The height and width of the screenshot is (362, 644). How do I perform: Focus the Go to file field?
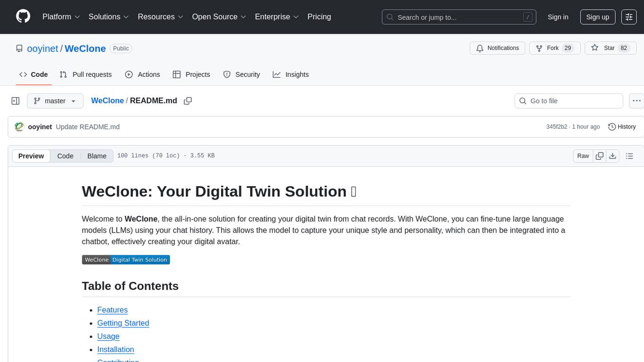coord(569,101)
